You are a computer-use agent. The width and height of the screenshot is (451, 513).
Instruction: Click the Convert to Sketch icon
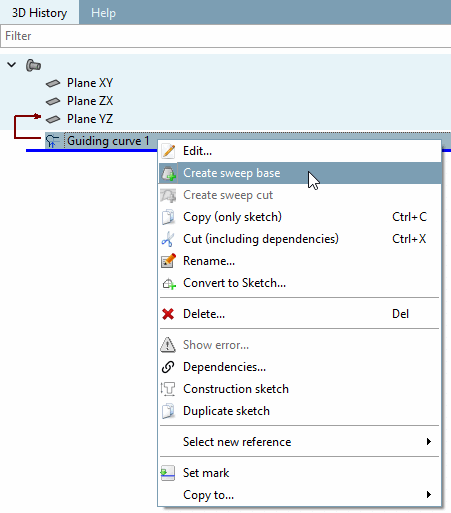[x=169, y=284]
